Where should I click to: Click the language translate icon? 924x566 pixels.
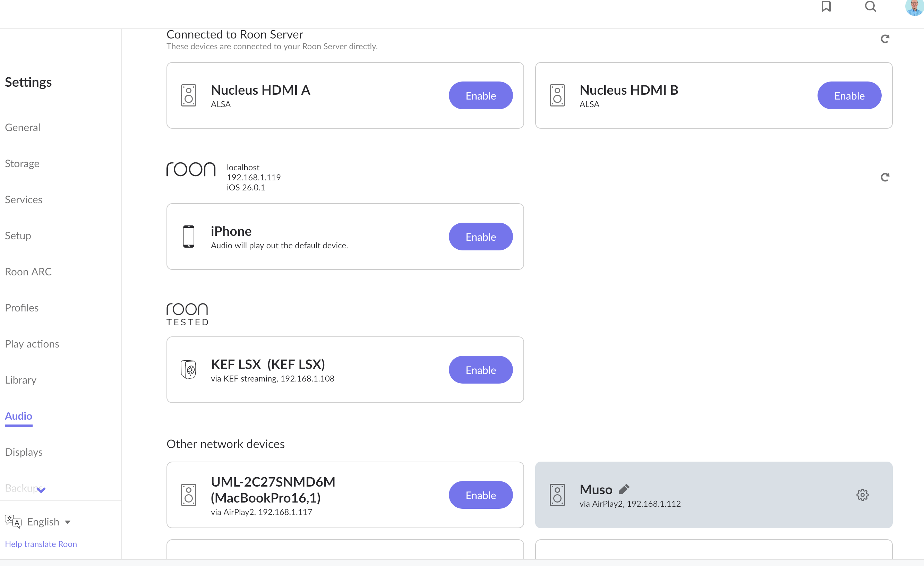tap(13, 521)
